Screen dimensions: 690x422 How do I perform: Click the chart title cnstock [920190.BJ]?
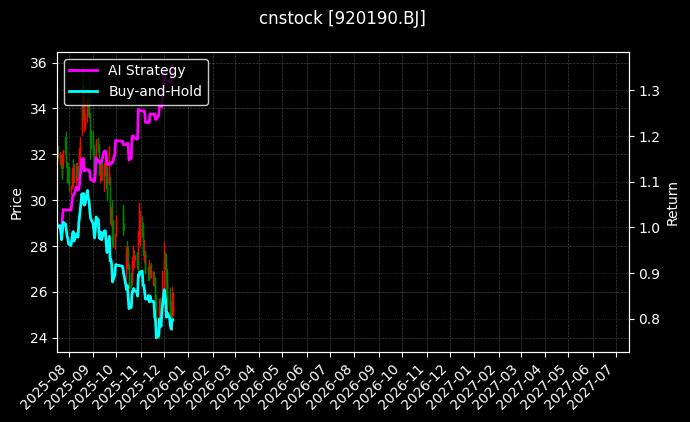343,19
